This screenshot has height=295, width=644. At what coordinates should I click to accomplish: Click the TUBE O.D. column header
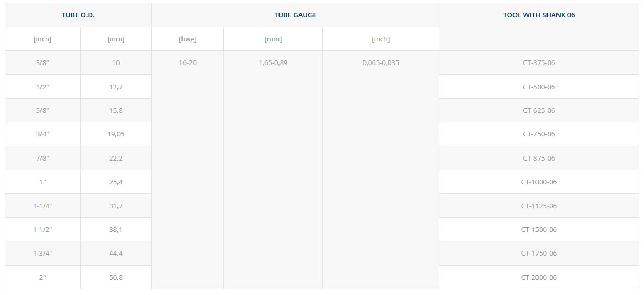(78, 15)
